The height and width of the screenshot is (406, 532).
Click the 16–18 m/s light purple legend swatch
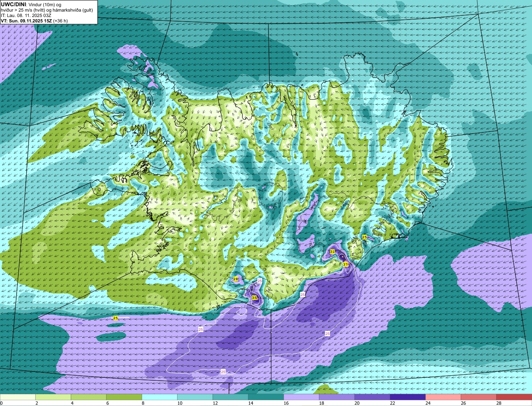pos(301,397)
